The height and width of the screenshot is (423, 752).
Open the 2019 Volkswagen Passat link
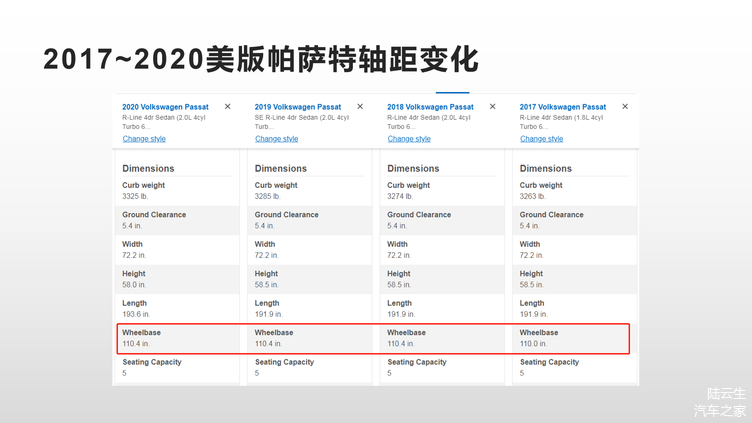298,107
